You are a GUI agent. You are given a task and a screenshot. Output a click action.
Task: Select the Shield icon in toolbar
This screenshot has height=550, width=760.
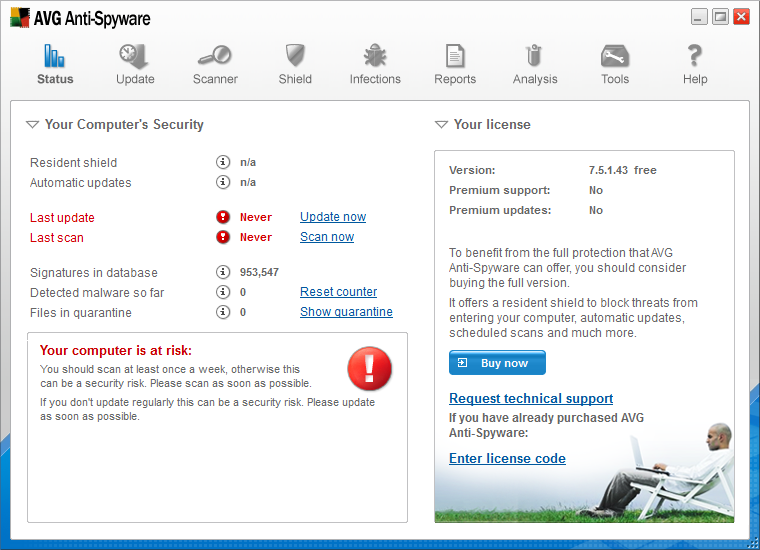coord(295,55)
